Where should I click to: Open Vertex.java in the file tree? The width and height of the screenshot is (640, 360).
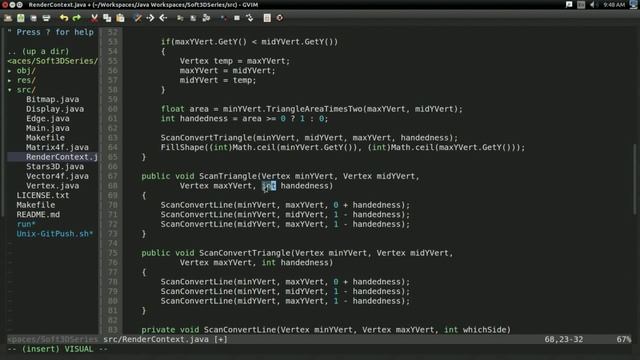point(53,186)
